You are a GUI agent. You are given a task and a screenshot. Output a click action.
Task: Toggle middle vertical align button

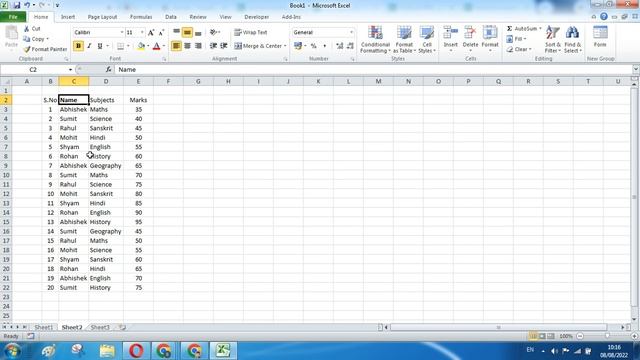(x=187, y=32)
